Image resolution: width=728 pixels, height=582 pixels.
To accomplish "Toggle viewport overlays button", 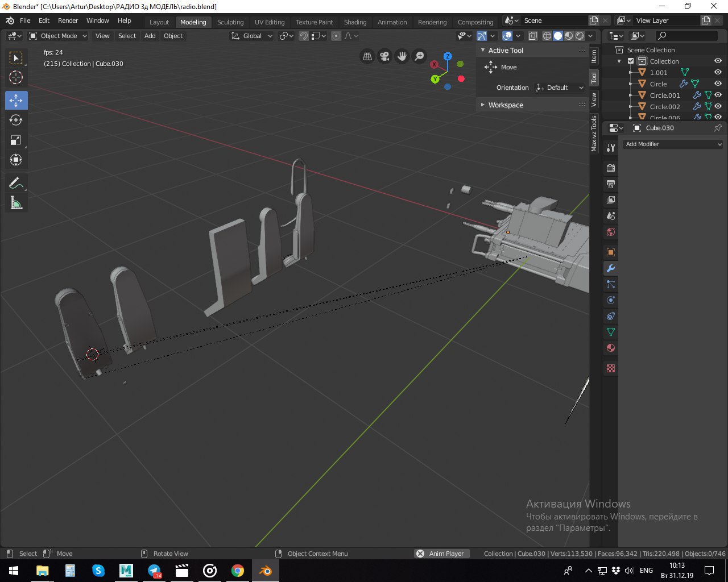I will (507, 36).
